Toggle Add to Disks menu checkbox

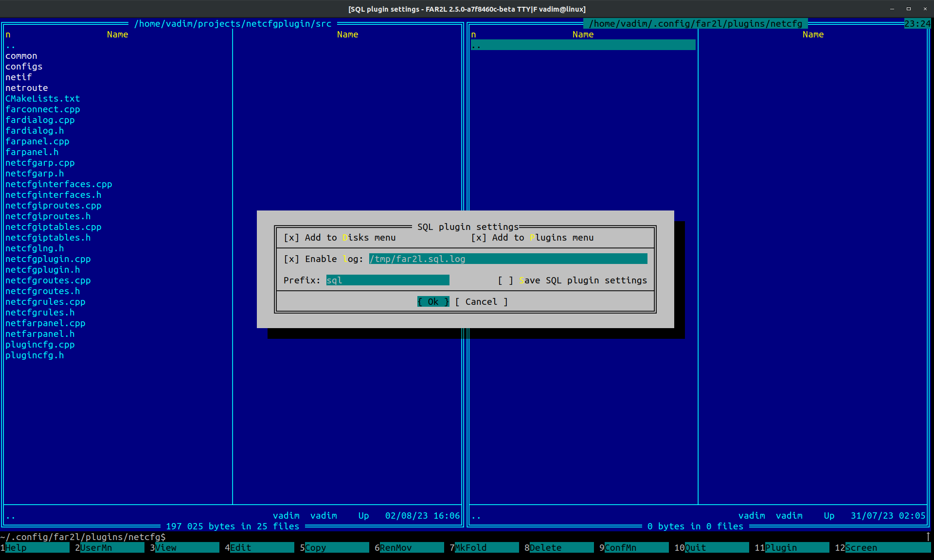click(x=291, y=238)
